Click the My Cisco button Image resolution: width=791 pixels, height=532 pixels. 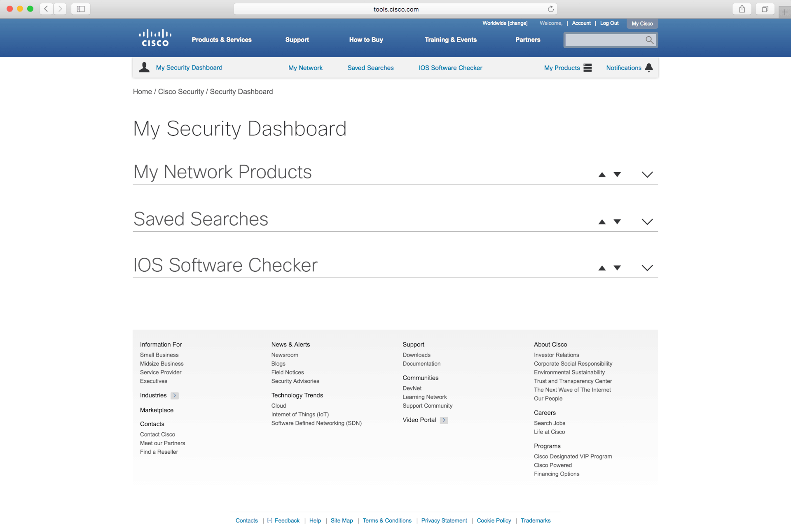coord(642,23)
